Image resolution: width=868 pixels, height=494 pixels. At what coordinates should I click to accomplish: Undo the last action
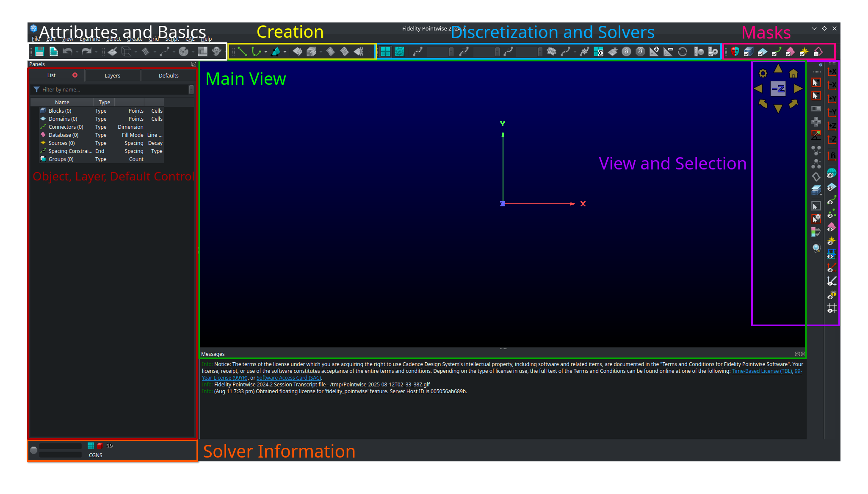pyautogui.click(x=68, y=51)
